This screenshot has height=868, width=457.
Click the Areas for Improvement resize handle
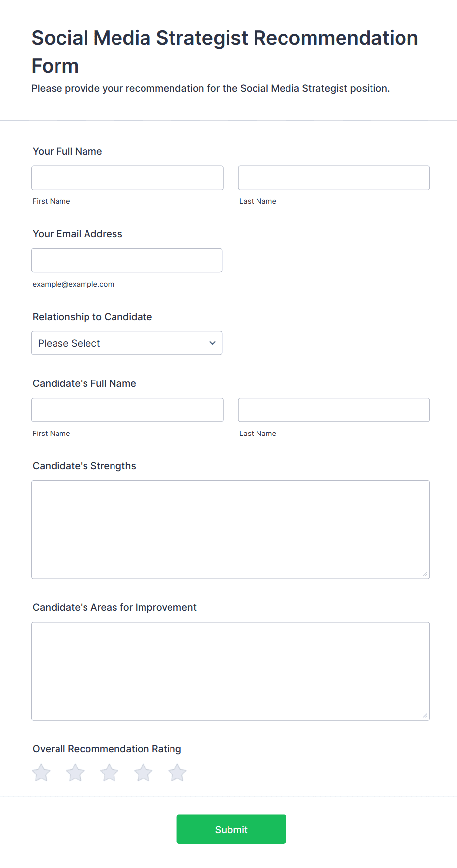tap(425, 715)
